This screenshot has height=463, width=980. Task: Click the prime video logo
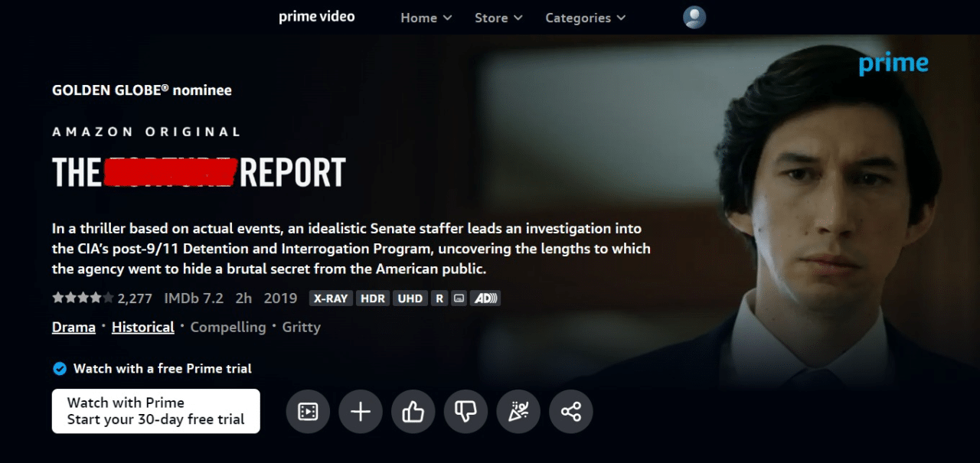click(x=317, y=17)
